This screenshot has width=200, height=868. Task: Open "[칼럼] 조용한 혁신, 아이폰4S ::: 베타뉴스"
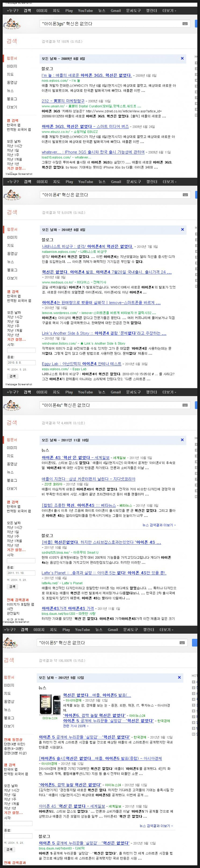79,506
